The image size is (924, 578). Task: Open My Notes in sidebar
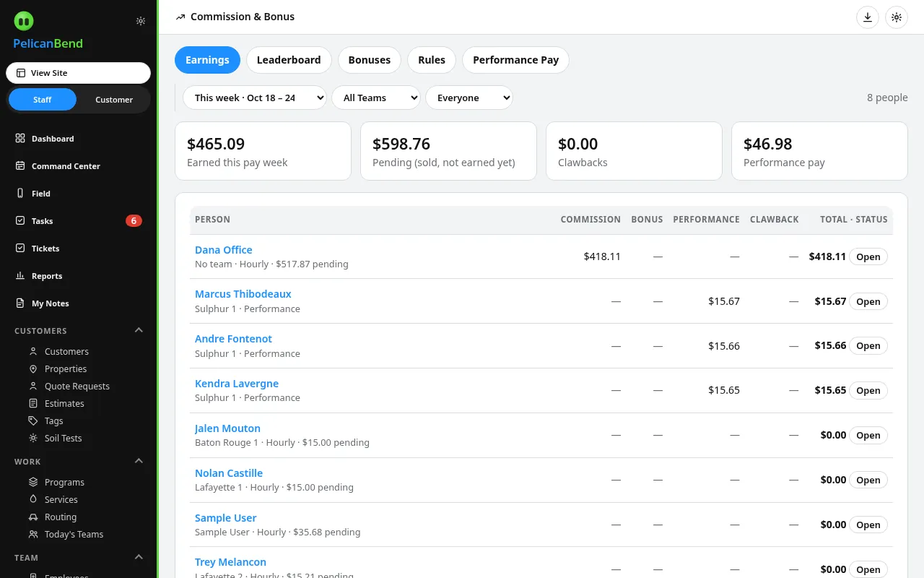coord(79,303)
